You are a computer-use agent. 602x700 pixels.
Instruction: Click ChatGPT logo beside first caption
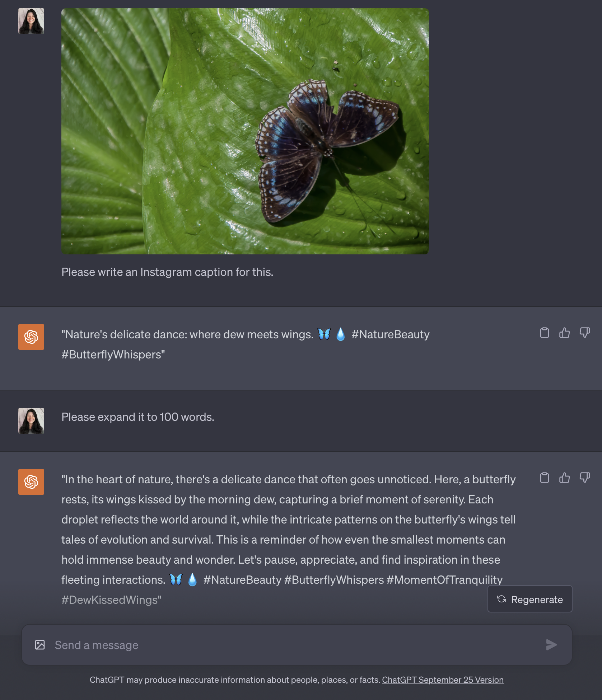[x=31, y=337]
